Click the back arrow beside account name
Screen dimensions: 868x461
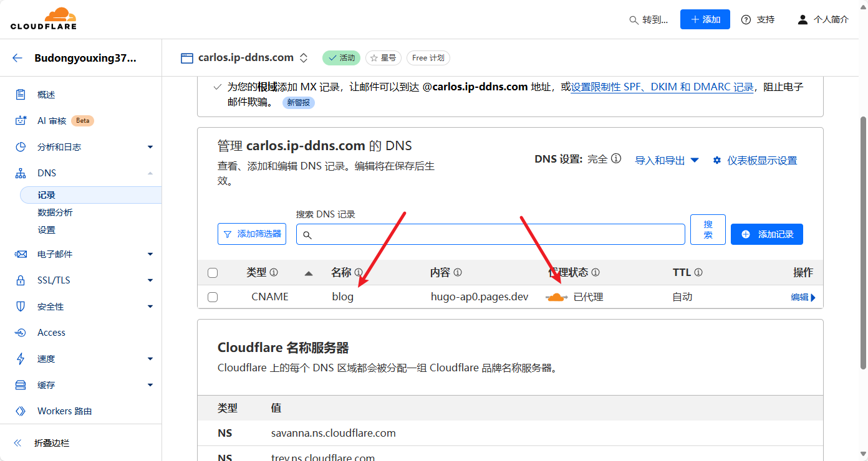pyautogui.click(x=17, y=59)
